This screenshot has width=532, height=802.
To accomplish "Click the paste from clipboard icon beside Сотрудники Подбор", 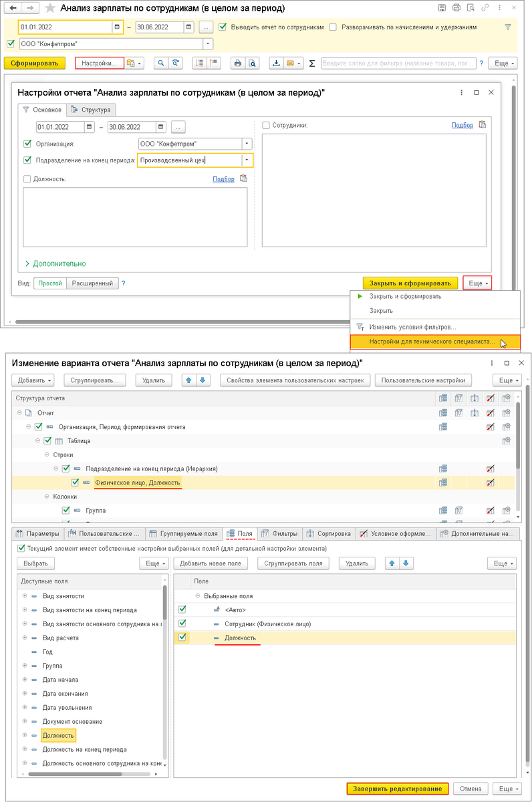I will pyautogui.click(x=483, y=124).
